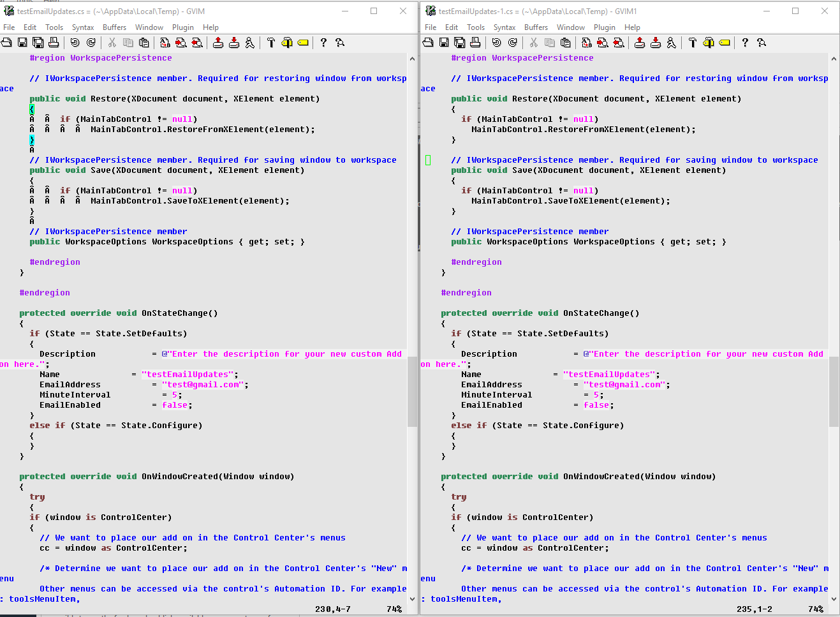Find help icon in GVIM1 toolbar
This screenshot has height=617, width=840.
(x=762, y=43)
